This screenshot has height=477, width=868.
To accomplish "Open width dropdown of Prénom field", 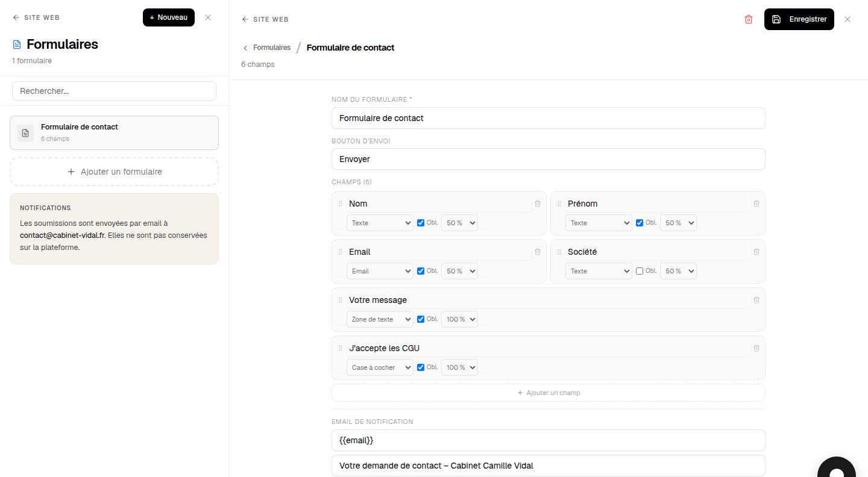I will [678, 223].
